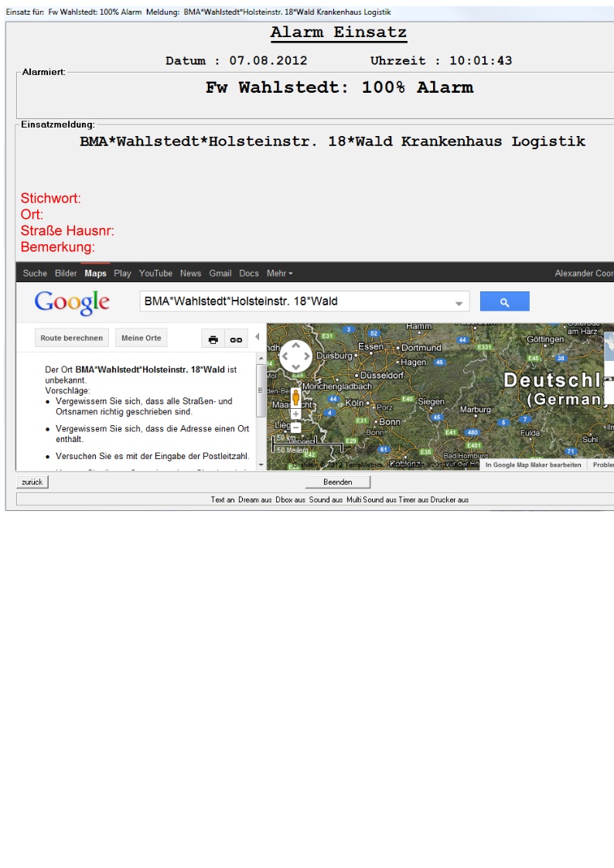The height and width of the screenshot is (868, 614).
Task: Open search box suggestions dropdown arrow
Action: point(459,302)
